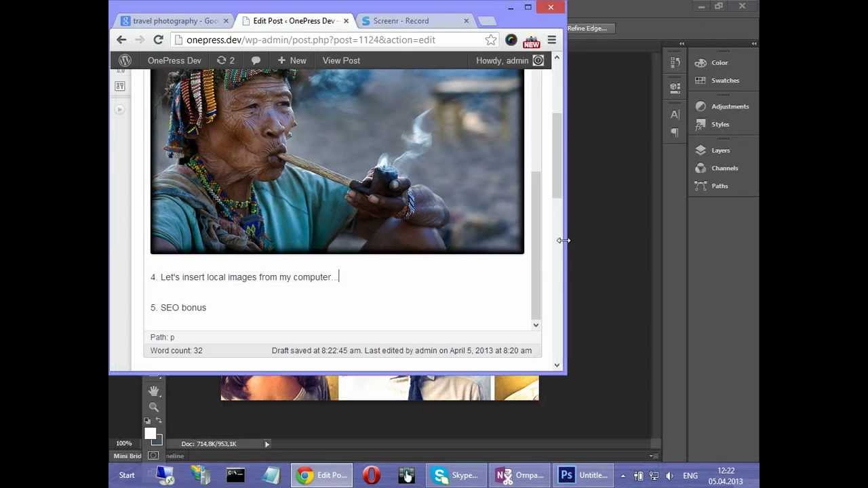Open the Character panel icon in Photoshop
Screen dimensions: 868x488
(675, 115)
